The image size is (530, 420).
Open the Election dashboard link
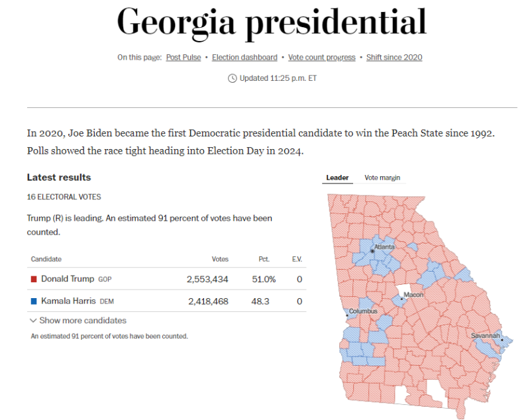coord(244,58)
